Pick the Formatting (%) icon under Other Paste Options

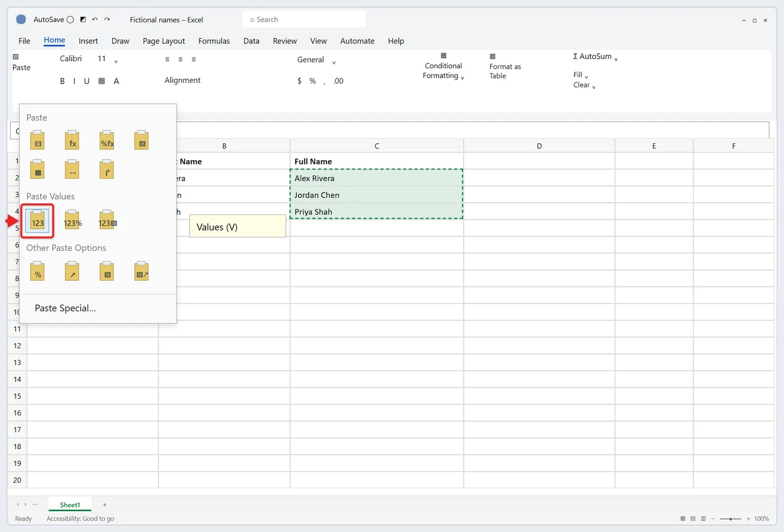coord(38,272)
